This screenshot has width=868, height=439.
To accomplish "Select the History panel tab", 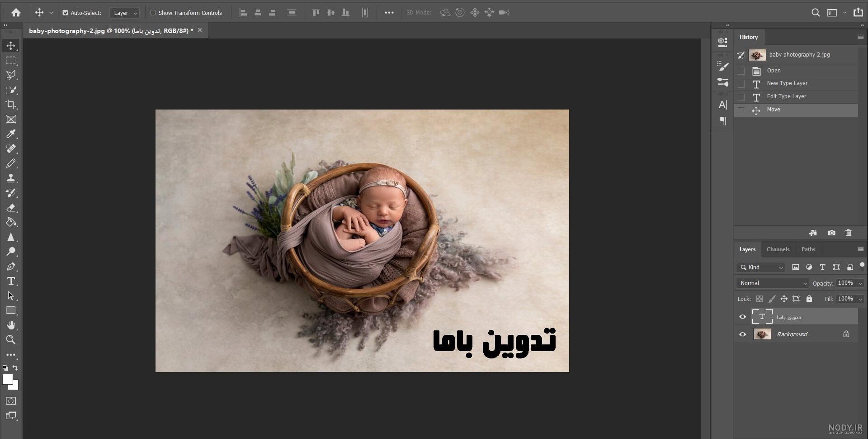I will [749, 37].
